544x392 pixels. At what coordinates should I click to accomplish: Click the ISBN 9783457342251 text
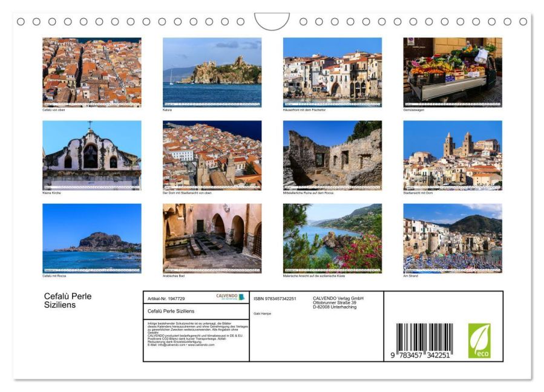tap(275, 298)
